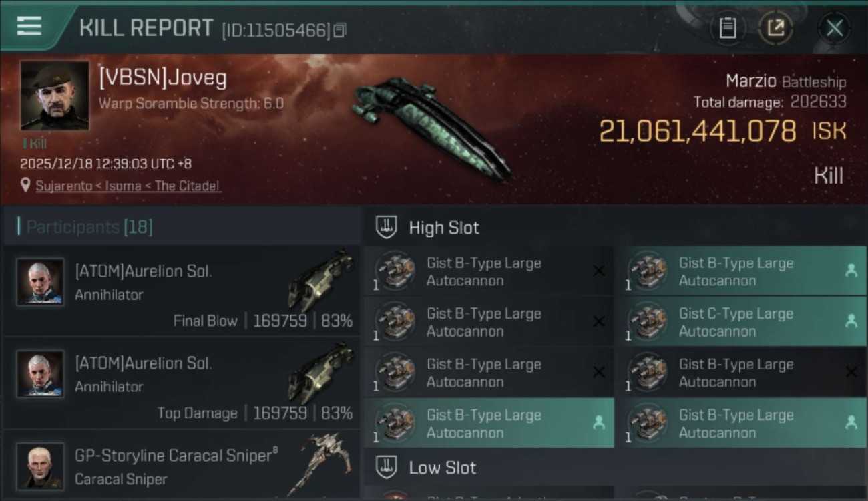Expand the Low Slot section header
Image resolution: width=868 pixels, height=501 pixels.
point(615,468)
